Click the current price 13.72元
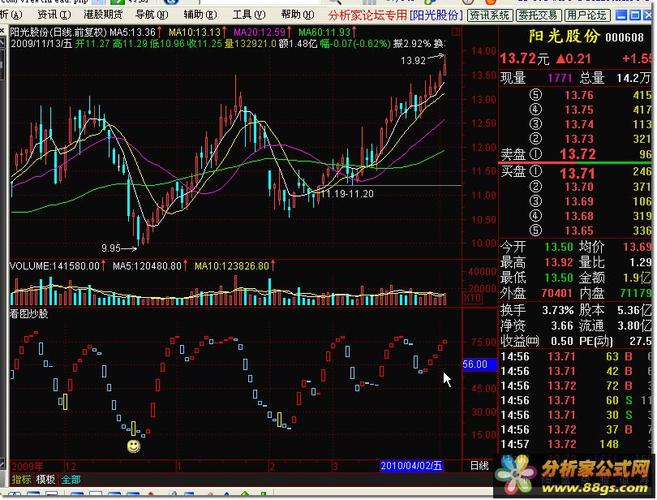 pos(524,58)
